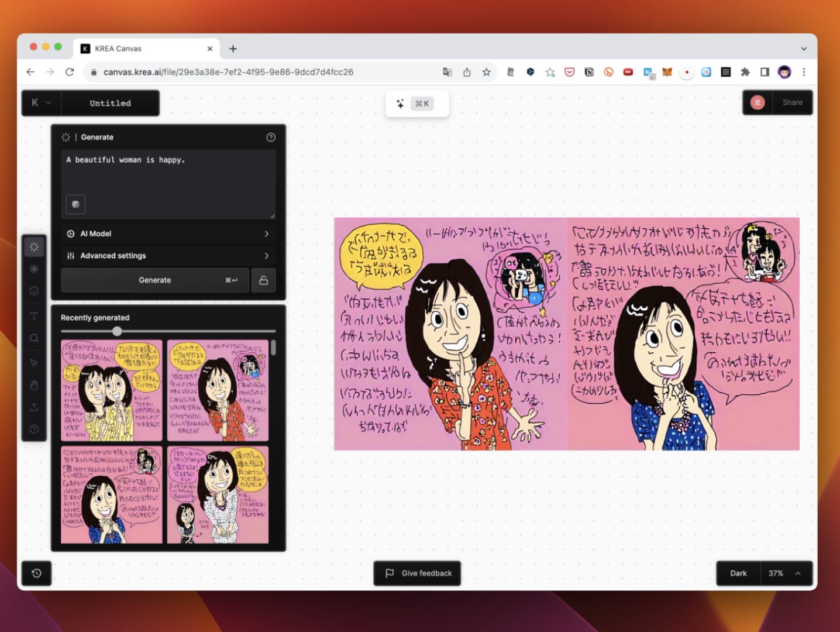Click the Generate button
This screenshot has height=632, width=840.
click(155, 280)
